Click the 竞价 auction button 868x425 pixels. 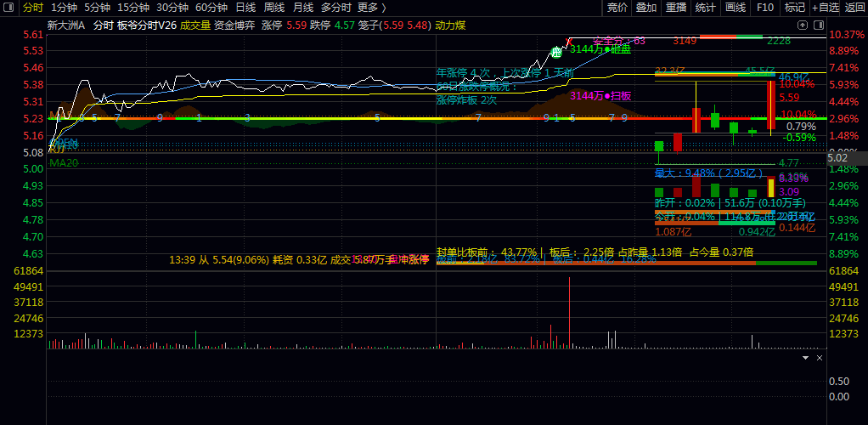click(617, 7)
